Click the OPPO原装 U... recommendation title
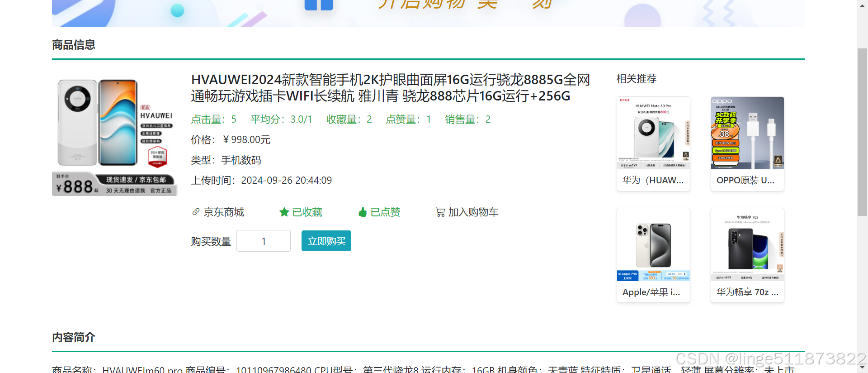This screenshot has height=373, width=868. tap(745, 180)
